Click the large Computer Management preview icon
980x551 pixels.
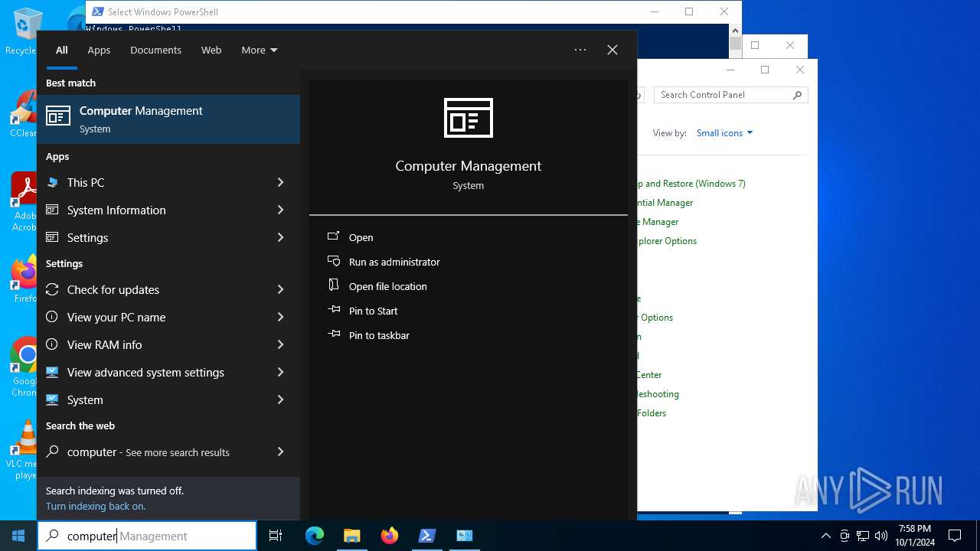point(469,118)
